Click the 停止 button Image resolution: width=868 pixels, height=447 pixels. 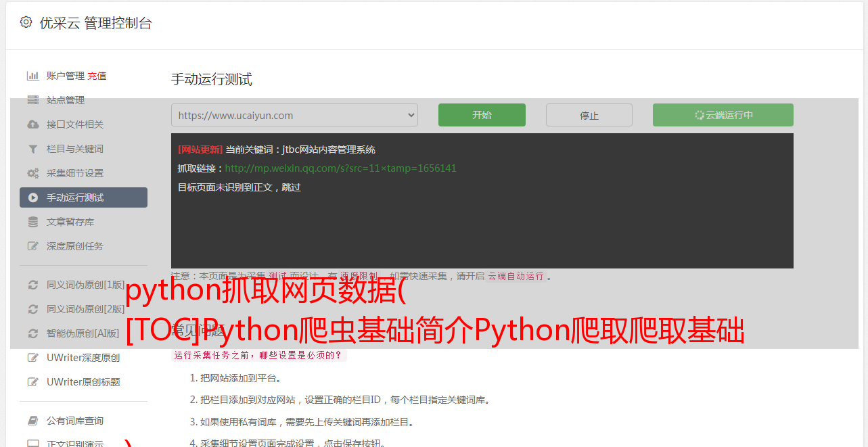[589, 115]
